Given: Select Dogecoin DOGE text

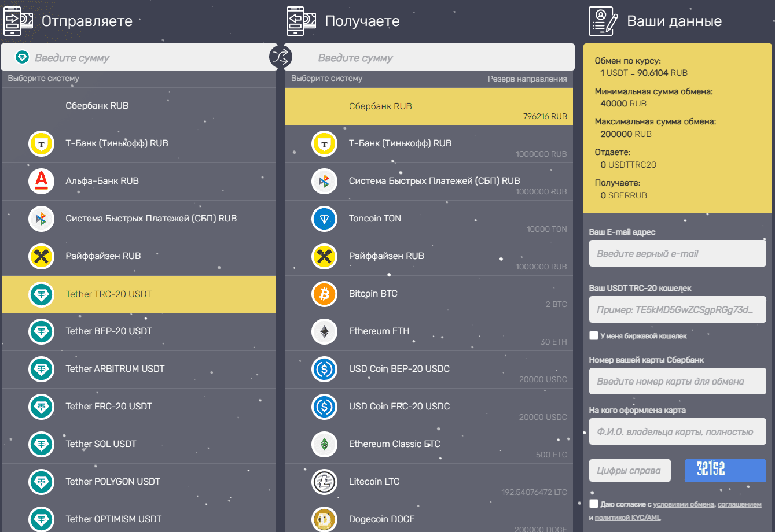Looking at the screenshot, I should (x=382, y=519).
